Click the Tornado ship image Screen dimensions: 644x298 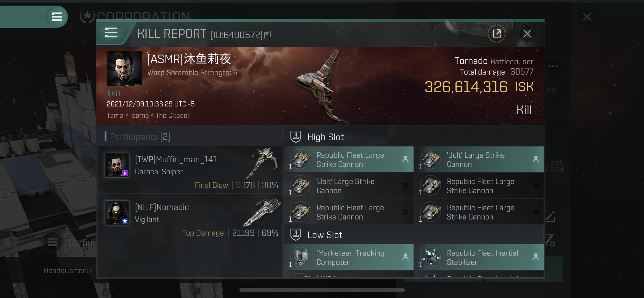[x=320, y=85]
